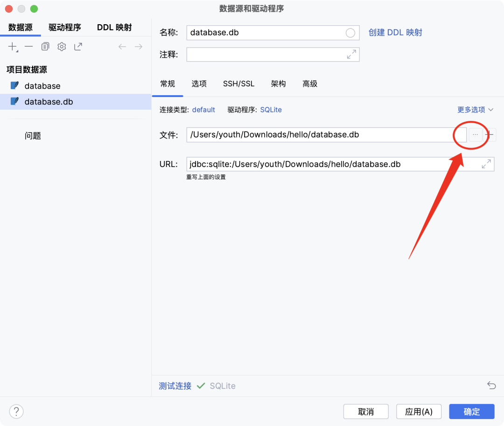Viewport: 504px width, 426px height.
Task: Switch to the 架构 tab
Action: 278,84
